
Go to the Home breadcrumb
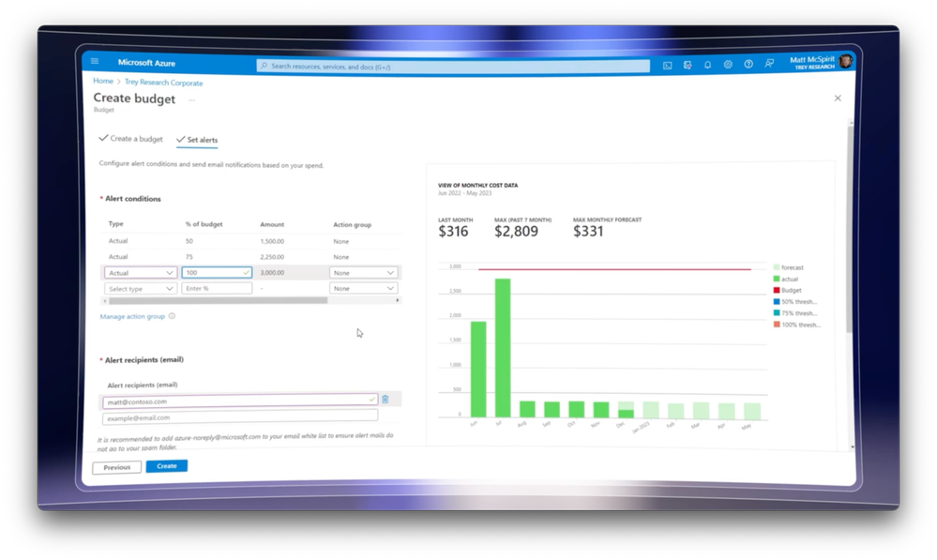pos(103,81)
